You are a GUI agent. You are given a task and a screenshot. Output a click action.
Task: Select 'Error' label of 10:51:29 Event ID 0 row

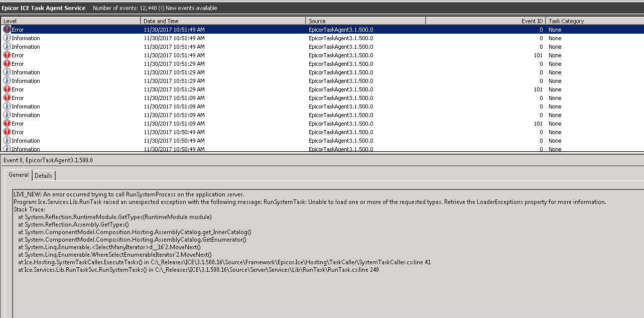pyautogui.click(x=18, y=64)
